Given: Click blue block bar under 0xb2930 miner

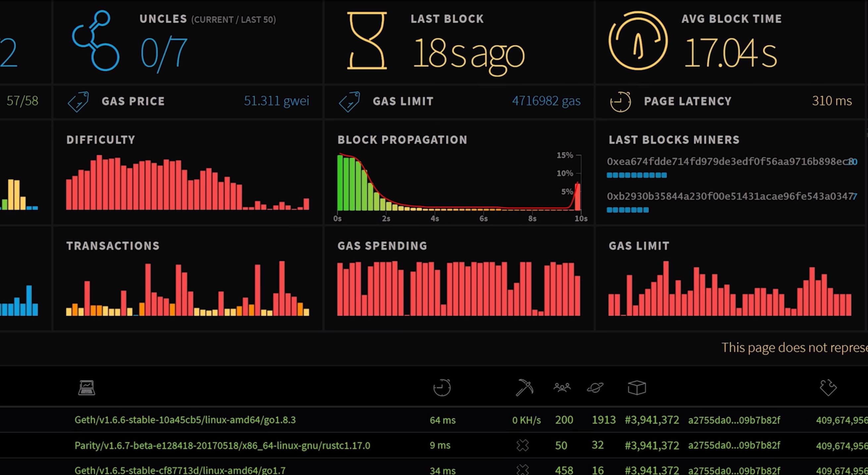Looking at the screenshot, I should 628,210.
